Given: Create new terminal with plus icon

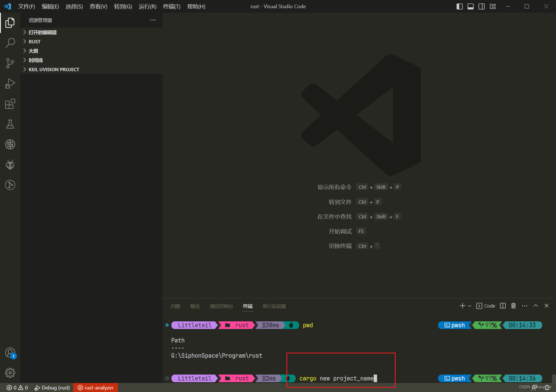Looking at the screenshot, I should click(462, 306).
